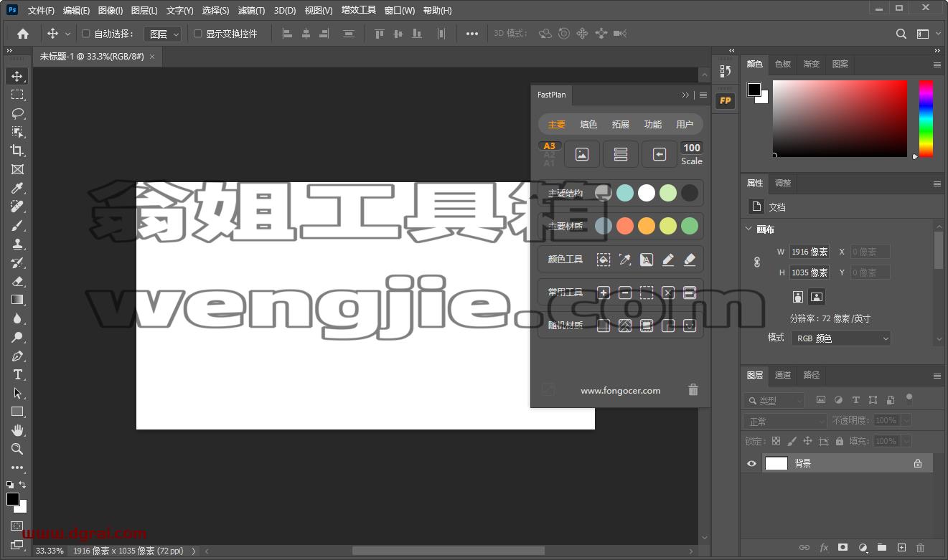Enable the 自动选择 checkbox
948x560 pixels.
[86, 34]
